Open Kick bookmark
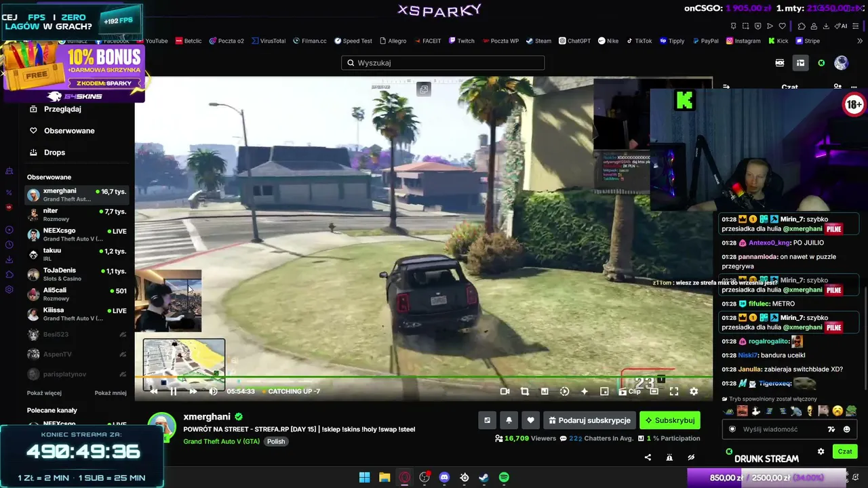This screenshot has width=868, height=488. [x=778, y=41]
